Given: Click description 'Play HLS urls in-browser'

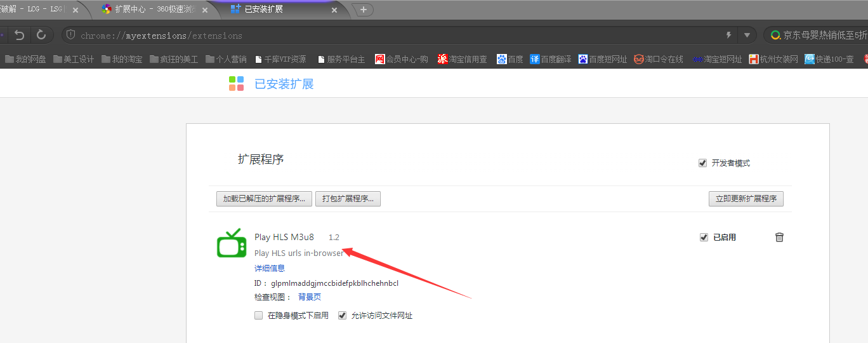Looking at the screenshot, I should [x=299, y=253].
